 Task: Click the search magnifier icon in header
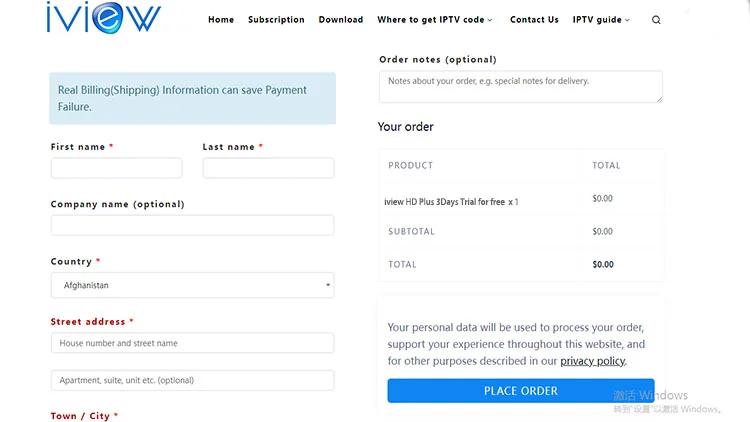656,20
